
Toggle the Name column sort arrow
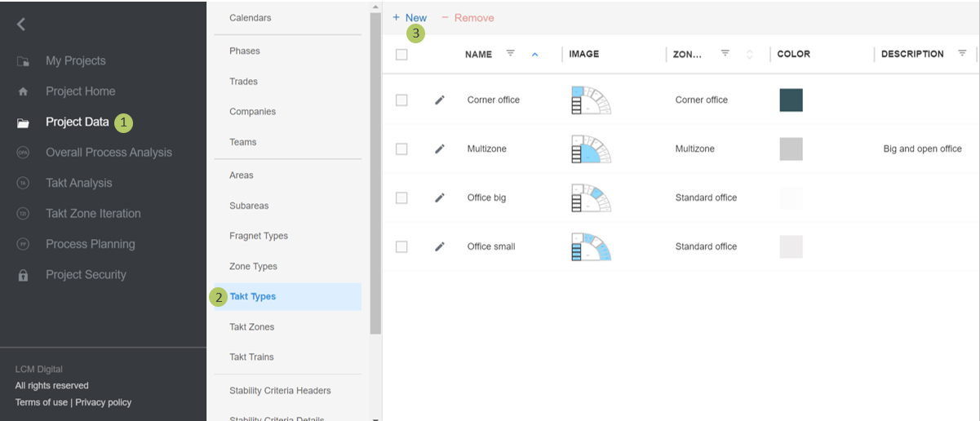pyautogui.click(x=535, y=55)
